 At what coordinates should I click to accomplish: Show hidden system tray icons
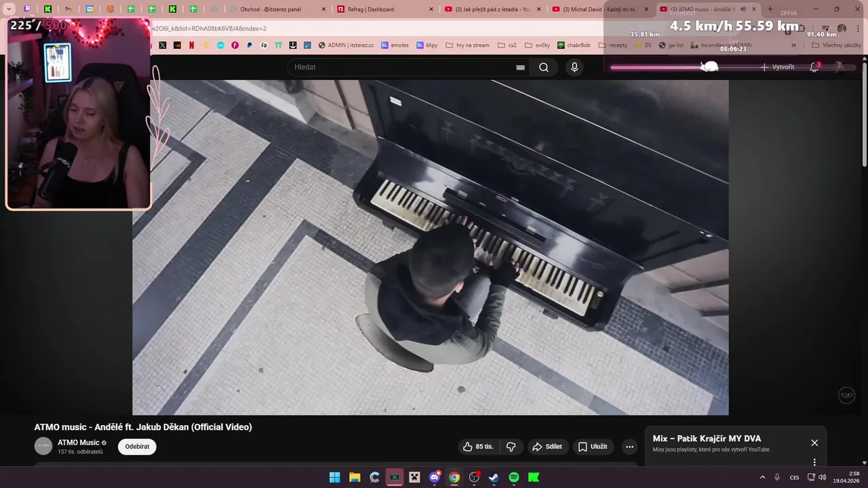(762, 477)
